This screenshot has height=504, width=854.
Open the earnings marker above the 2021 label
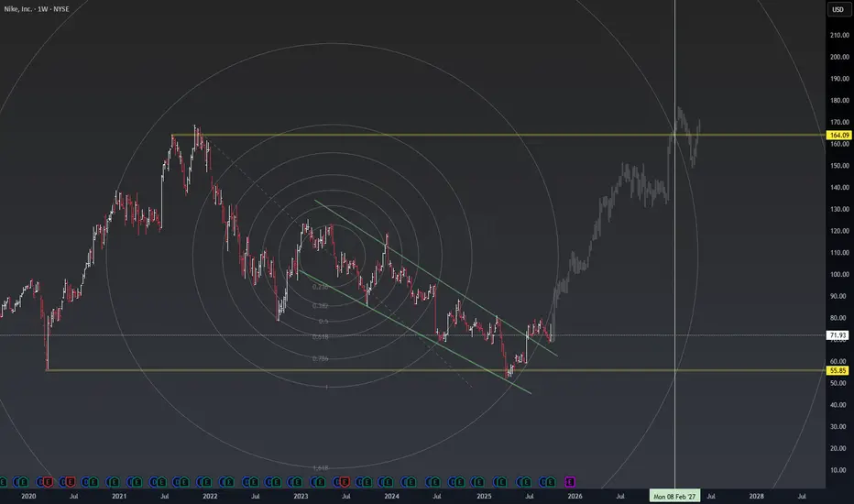(x=114, y=482)
